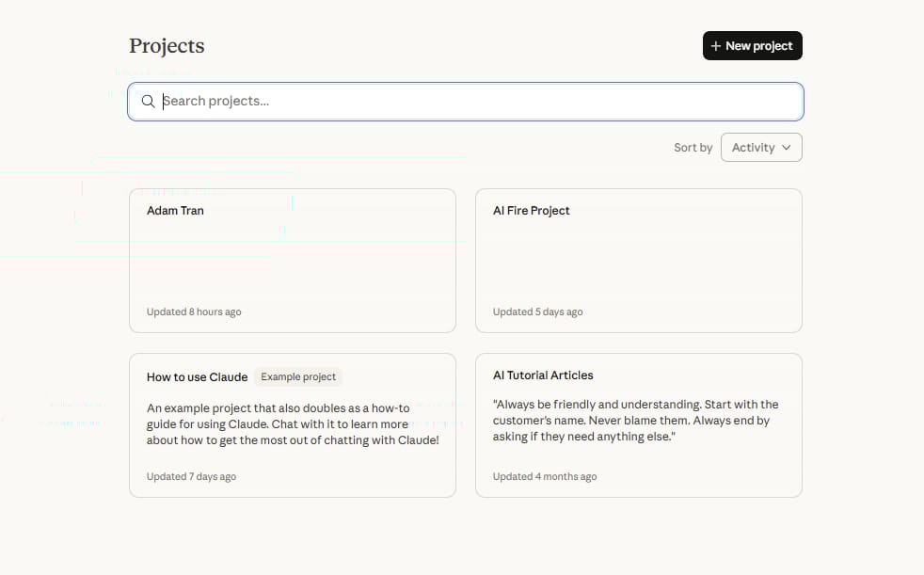Click Updated 5 days ago on AI Fire Project

pyautogui.click(x=537, y=311)
